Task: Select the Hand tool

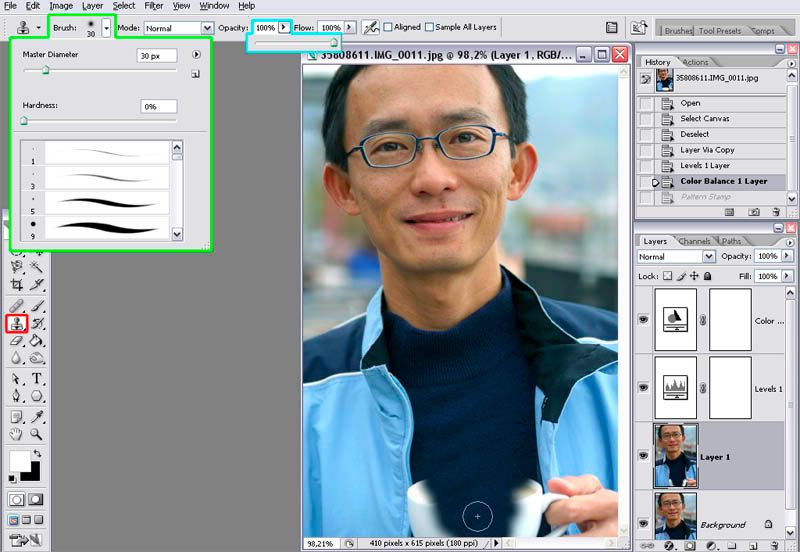Action: tap(17, 434)
